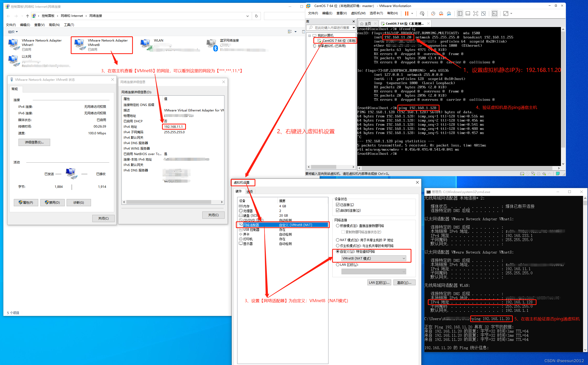588x365 pixels.
Task: Select the 以太网 Ethernet adapter icon
Action: [14, 61]
